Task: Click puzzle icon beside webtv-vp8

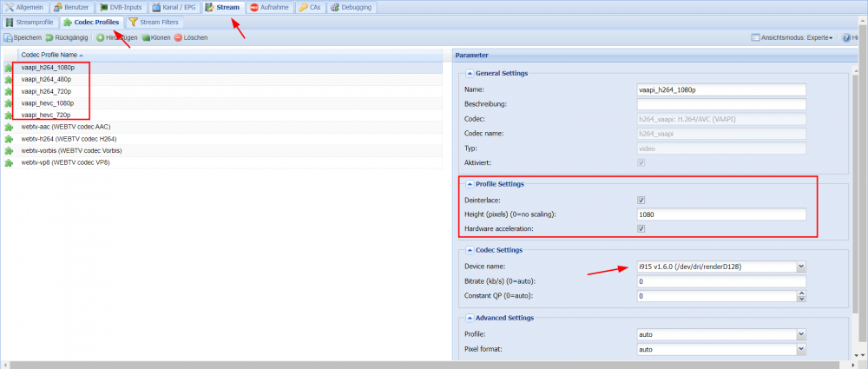Action: point(9,163)
